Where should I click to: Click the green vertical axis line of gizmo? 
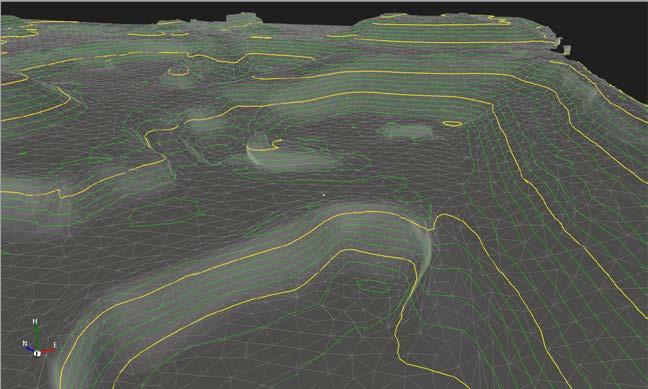tap(37, 337)
